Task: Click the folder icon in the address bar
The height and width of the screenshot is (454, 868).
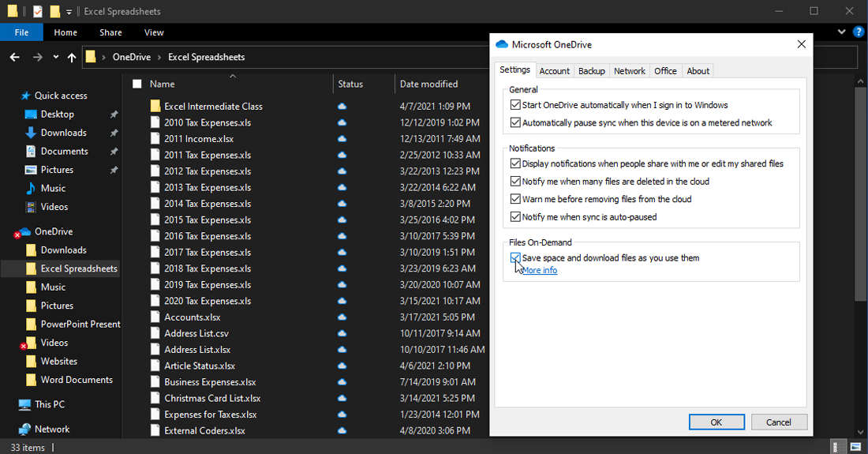Action: (91, 57)
